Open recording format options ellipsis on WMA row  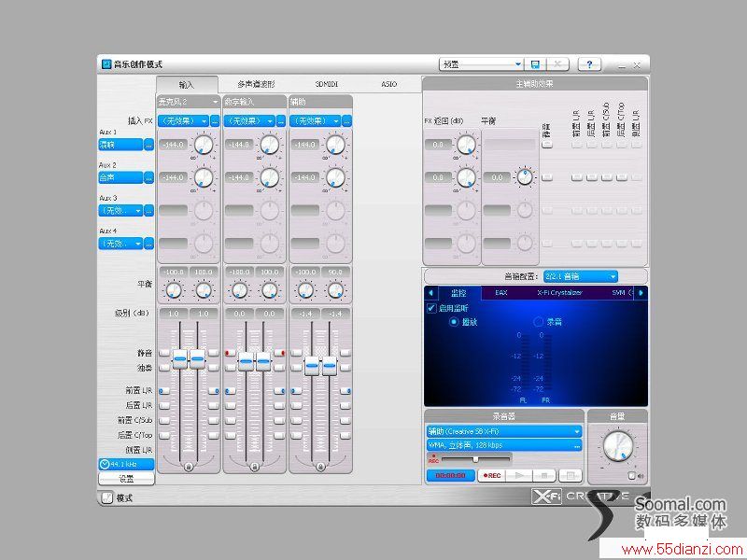pos(577,445)
